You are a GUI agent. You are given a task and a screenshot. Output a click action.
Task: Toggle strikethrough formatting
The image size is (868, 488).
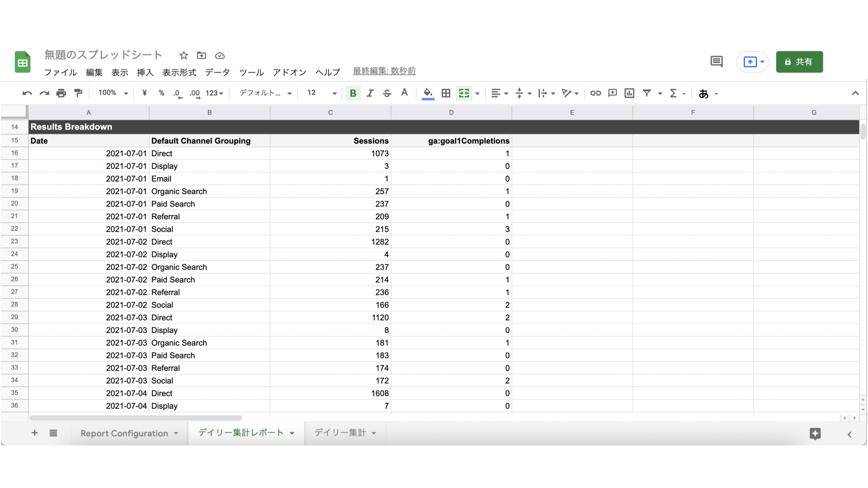(x=387, y=93)
